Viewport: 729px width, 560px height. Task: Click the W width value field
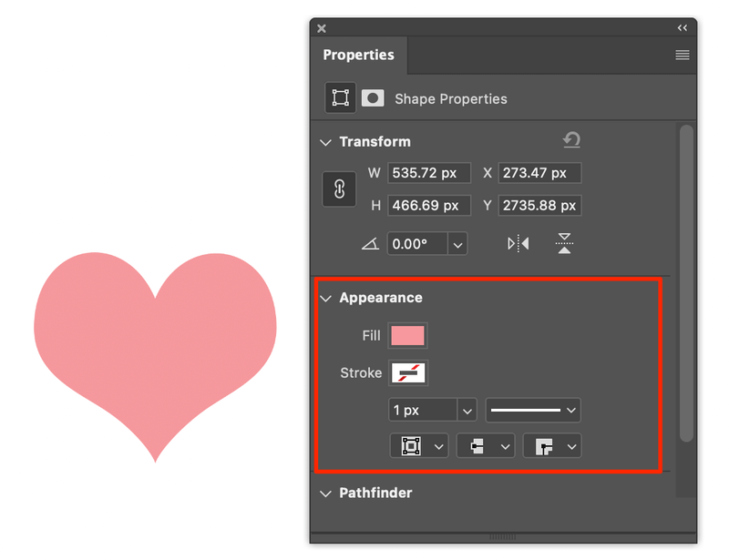429,173
